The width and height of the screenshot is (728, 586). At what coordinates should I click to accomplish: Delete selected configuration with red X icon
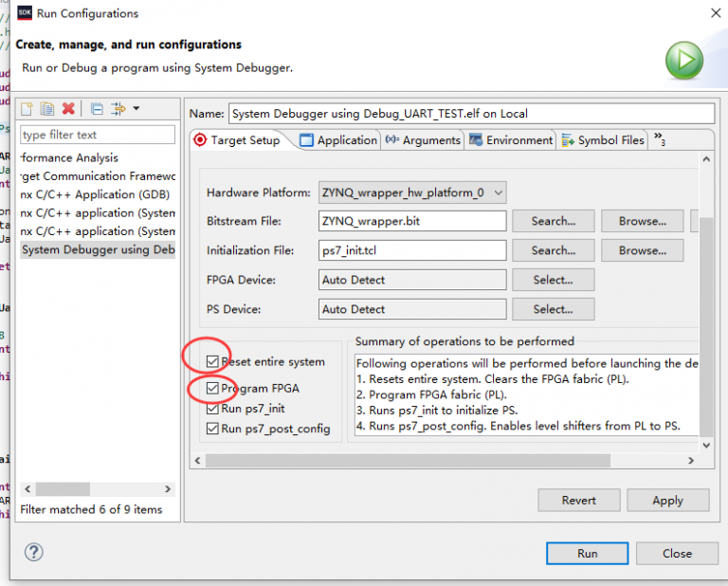coord(68,109)
